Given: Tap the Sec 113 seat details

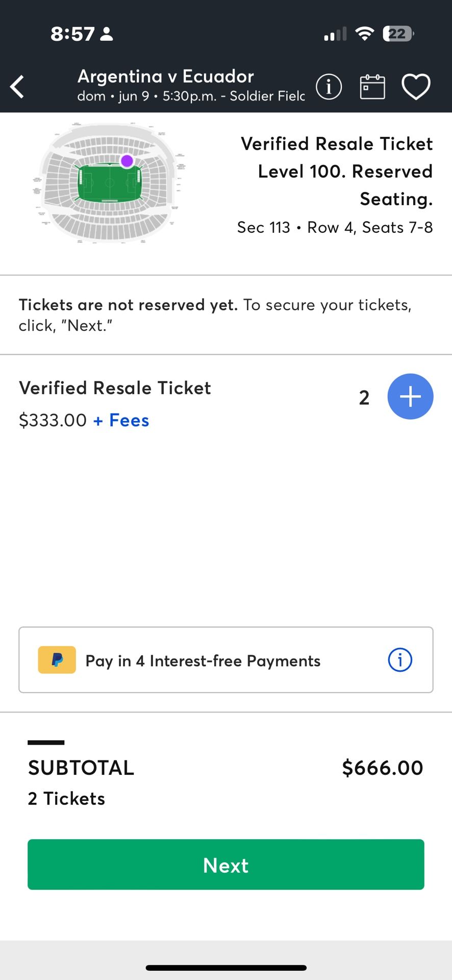Looking at the screenshot, I should tap(335, 227).
